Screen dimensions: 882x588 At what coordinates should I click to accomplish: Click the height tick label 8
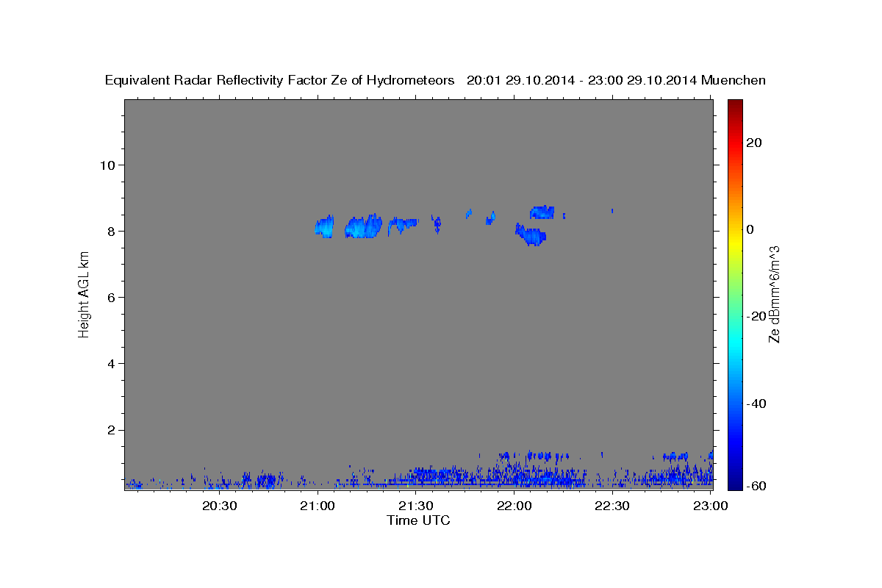click(111, 231)
